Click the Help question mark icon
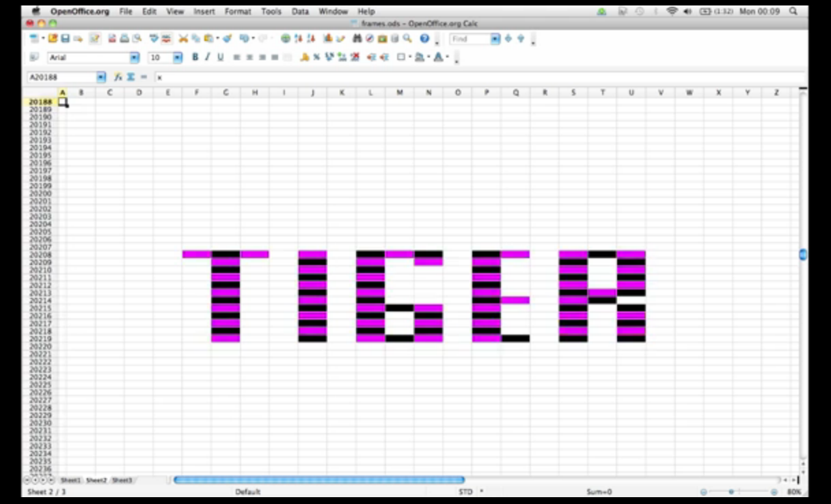Viewport: 831px width, 504px height. click(x=424, y=39)
